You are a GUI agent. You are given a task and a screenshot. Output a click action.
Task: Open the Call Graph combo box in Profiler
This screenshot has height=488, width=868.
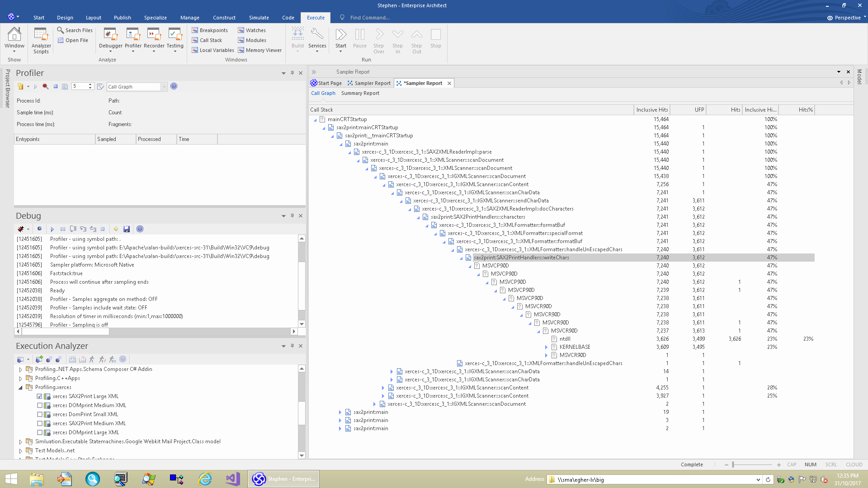point(164,86)
